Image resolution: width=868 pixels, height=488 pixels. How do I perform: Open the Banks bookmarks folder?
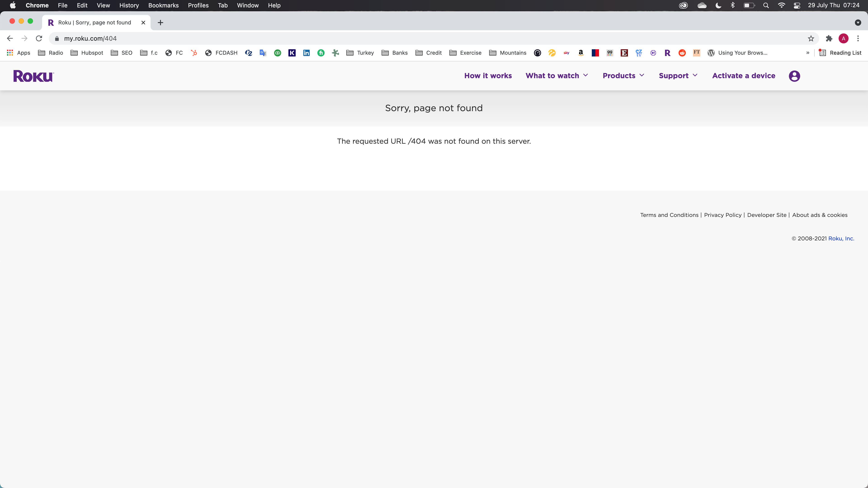pyautogui.click(x=395, y=53)
